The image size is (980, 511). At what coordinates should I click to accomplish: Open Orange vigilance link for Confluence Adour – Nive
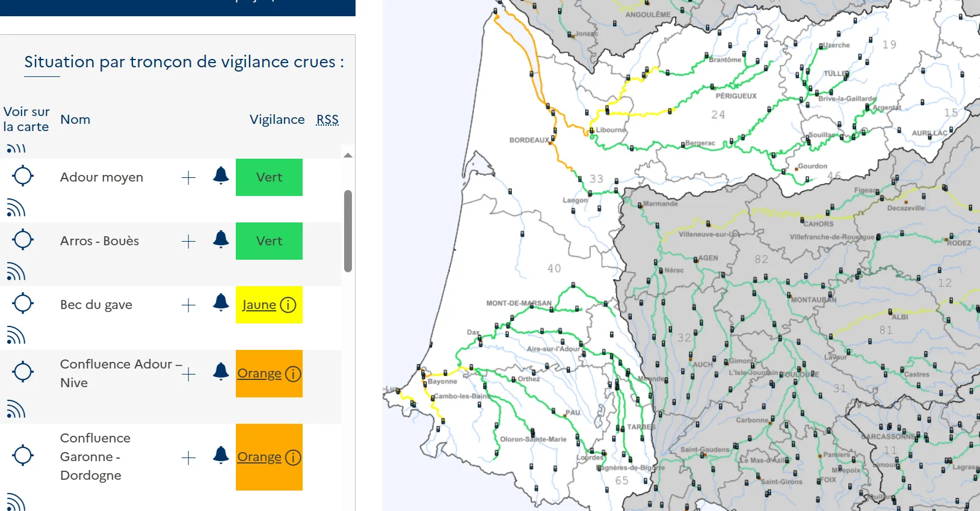click(259, 373)
